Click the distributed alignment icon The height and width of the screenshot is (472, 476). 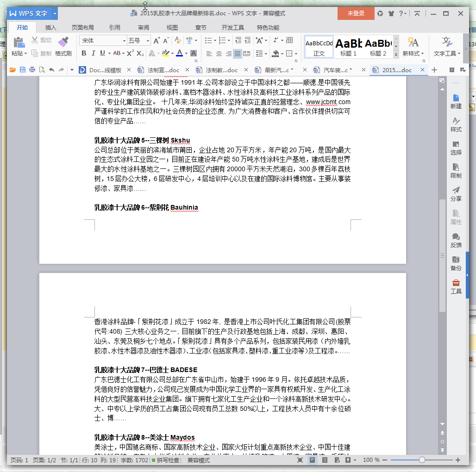pyautogui.click(x=247, y=54)
